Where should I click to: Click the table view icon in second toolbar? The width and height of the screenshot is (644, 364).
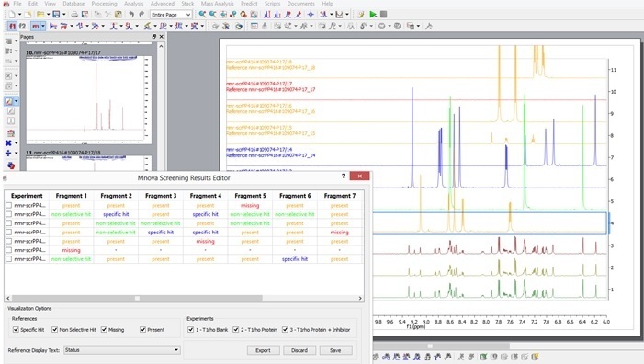[254, 26]
